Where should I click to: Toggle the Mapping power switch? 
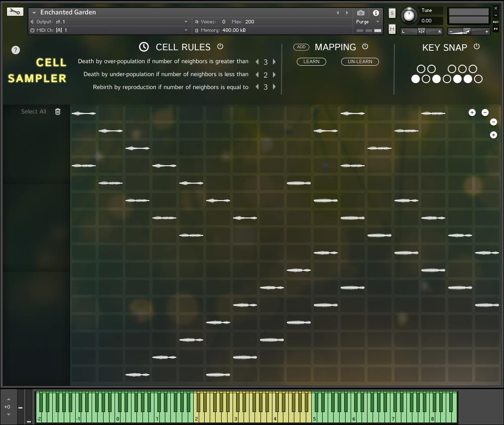coord(365,46)
